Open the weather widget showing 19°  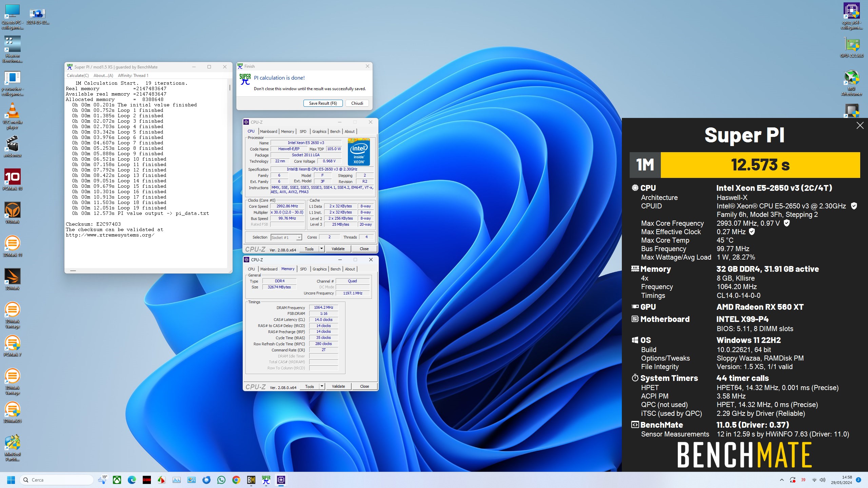[102, 480]
